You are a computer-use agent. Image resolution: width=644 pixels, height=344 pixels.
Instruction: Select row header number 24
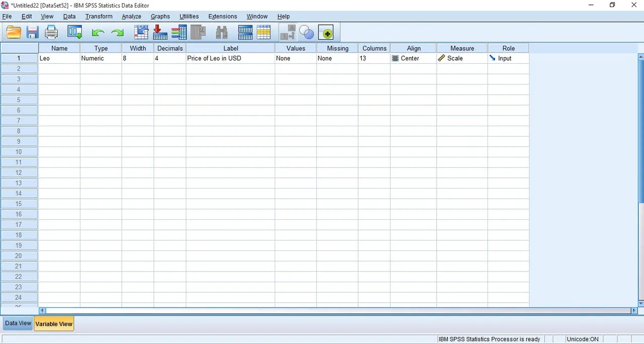(x=19, y=297)
